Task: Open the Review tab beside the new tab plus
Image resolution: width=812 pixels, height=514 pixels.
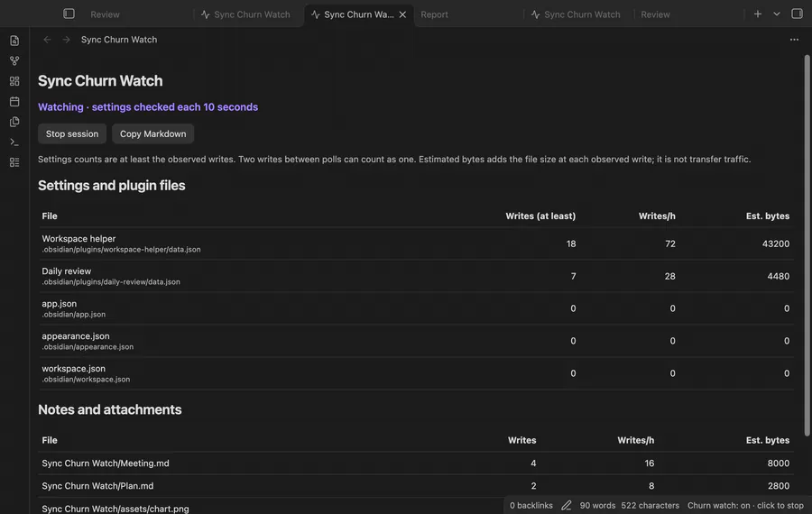Action: 655,14
